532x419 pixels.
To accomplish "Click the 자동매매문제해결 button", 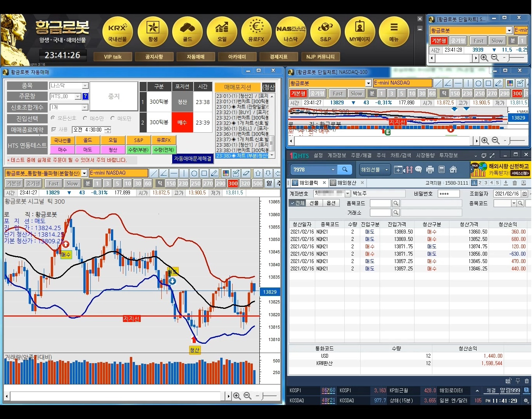I will (193, 159).
